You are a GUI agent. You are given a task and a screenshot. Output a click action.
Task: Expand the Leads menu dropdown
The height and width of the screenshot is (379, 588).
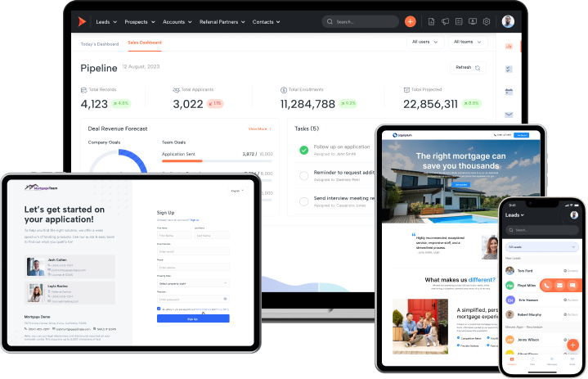click(105, 21)
